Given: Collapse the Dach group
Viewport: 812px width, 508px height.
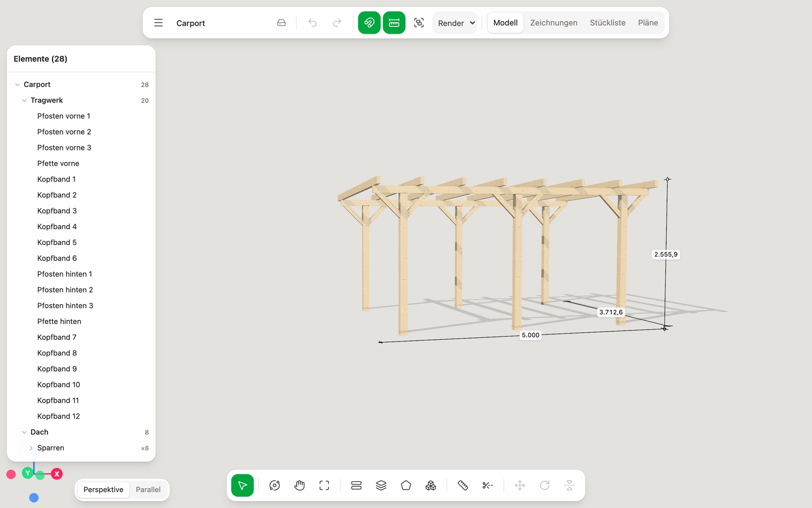Looking at the screenshot, I should point(24,432).
